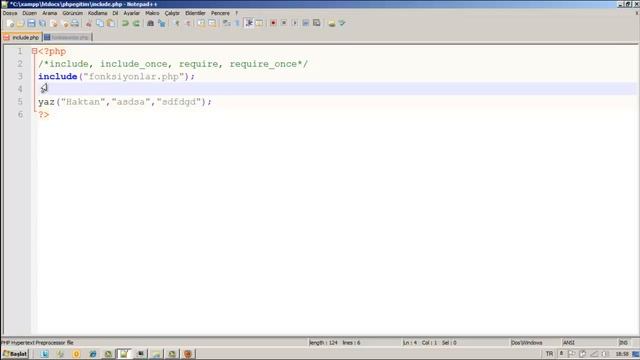640x360 pixels.
Task: Open the ? help menu
Action: pos(236,13)
